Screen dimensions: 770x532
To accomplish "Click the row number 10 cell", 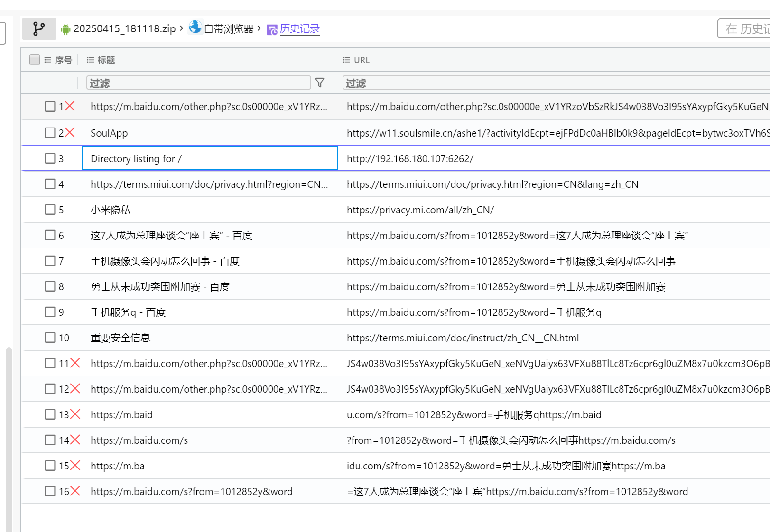I will point(64,338).
